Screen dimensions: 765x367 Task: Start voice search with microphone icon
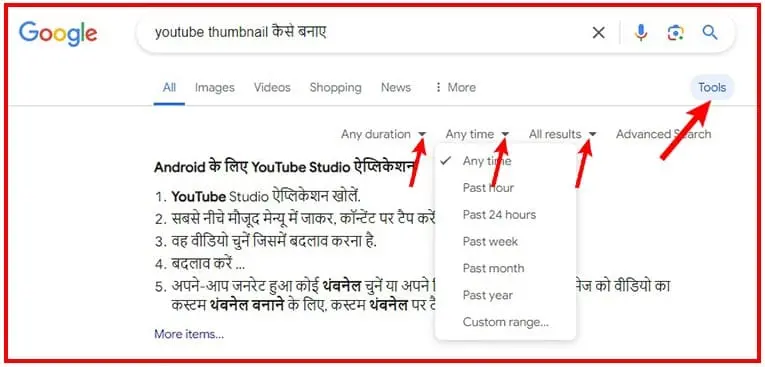point(641,33)
